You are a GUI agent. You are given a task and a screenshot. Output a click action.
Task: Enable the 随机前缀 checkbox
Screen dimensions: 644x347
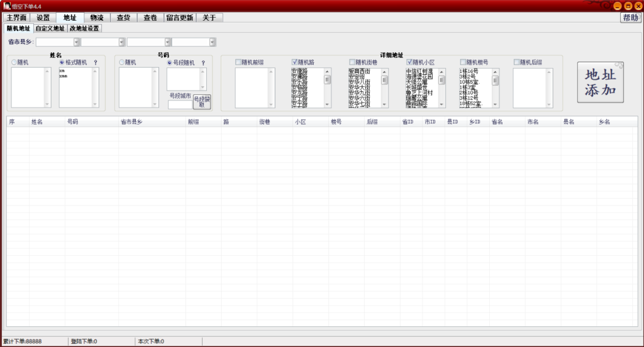pyautogui.click(x=238, y=62)
